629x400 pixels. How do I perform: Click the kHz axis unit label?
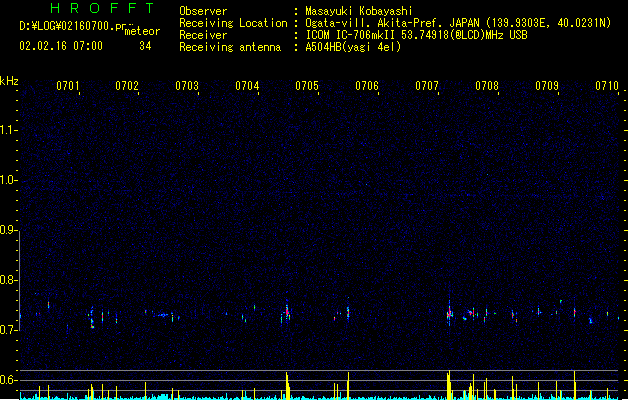pos(9,81)
